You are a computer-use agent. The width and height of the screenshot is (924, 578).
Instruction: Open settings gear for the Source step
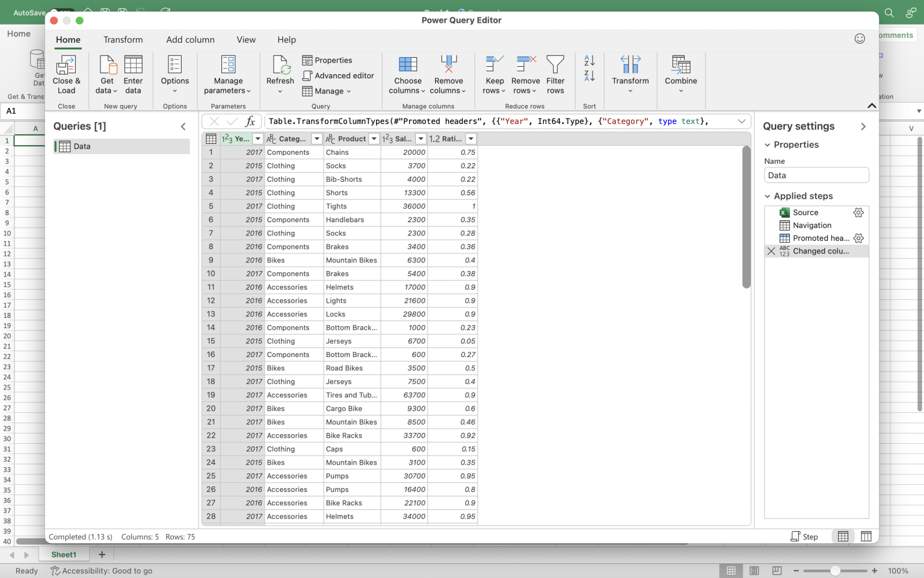click(x=858, y=213)
